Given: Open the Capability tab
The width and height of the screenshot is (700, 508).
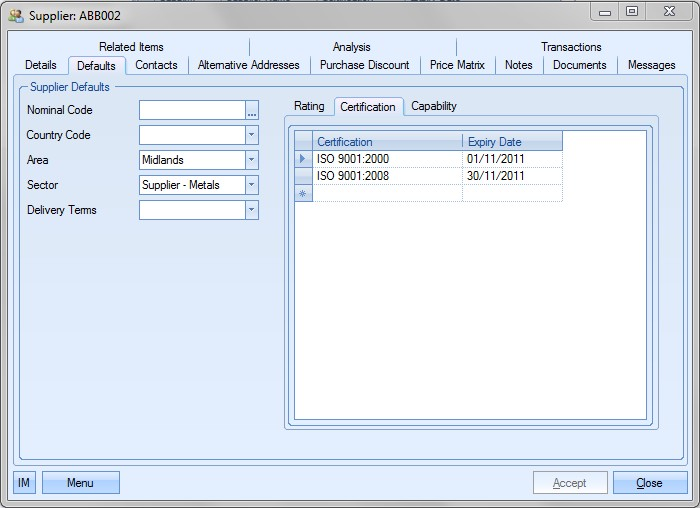Looking at the screenshot, I should 434,106.
